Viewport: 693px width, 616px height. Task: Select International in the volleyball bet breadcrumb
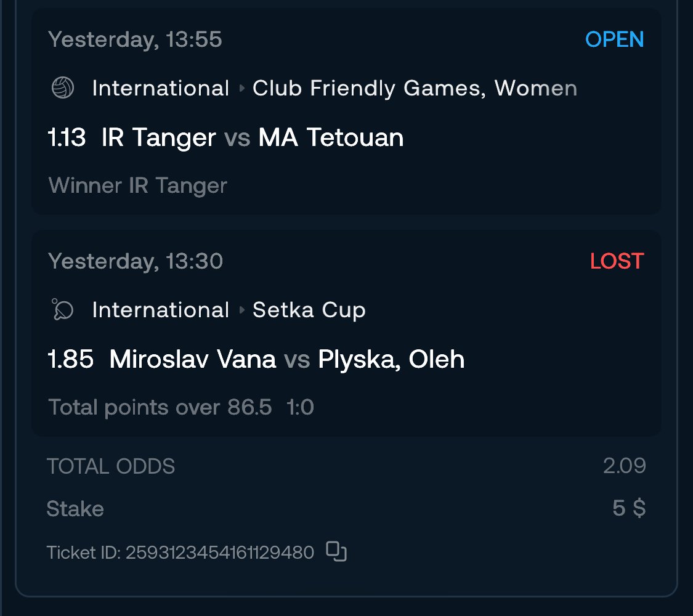(160, 88)
